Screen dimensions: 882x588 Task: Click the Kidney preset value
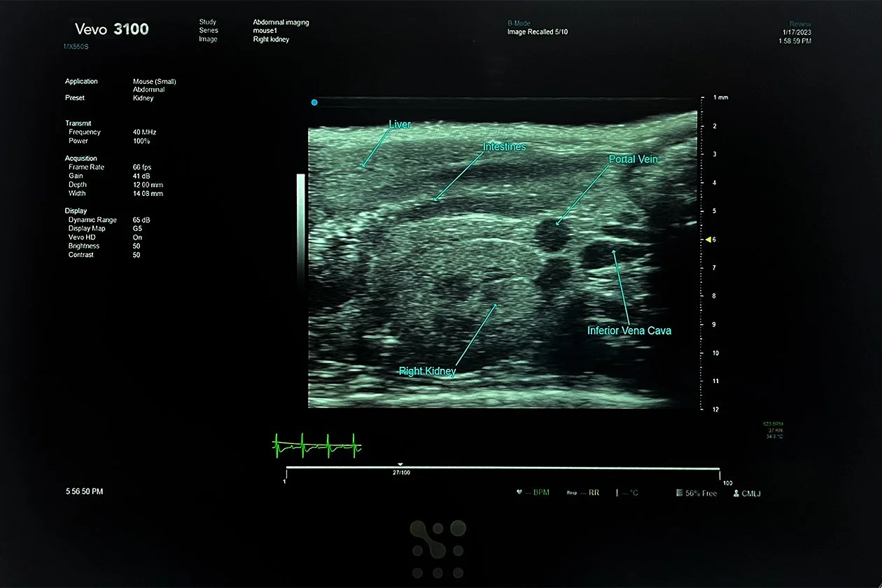[x=143, y=98]
